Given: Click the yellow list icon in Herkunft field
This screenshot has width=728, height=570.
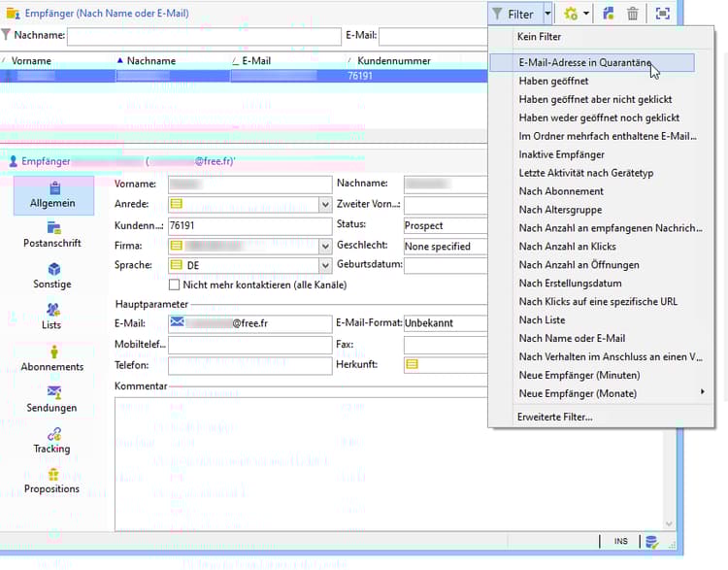Looking at the screenshot, I should click(412, 364).
